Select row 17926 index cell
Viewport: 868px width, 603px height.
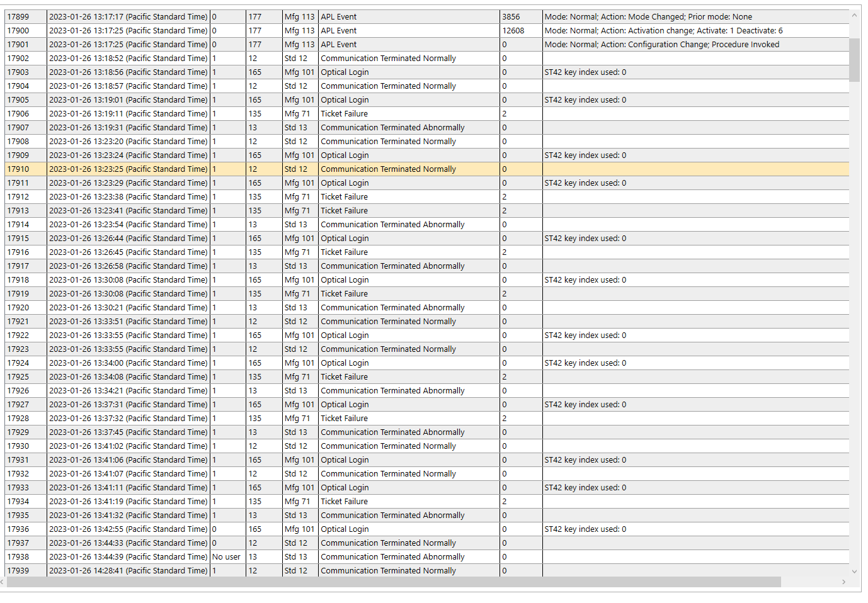coord(26,391)
